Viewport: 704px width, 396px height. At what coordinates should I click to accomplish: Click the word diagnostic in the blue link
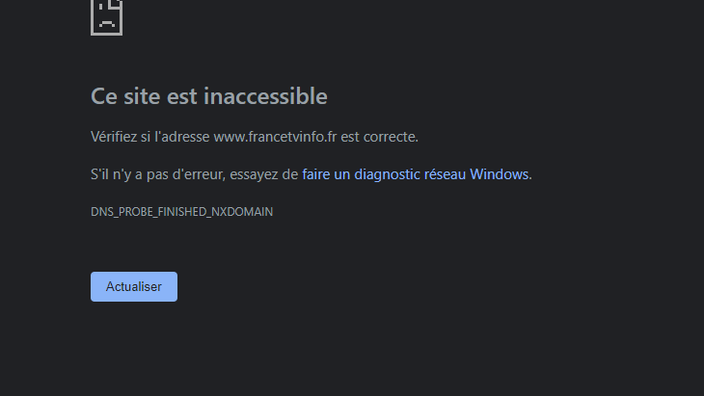pyautogui.click(x=387, y=174)
